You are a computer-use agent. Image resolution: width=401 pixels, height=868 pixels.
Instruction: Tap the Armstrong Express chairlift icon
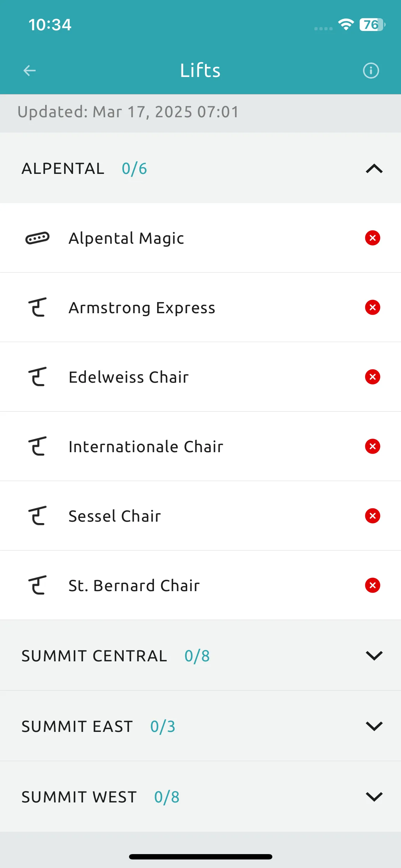(x=37, y=307)
